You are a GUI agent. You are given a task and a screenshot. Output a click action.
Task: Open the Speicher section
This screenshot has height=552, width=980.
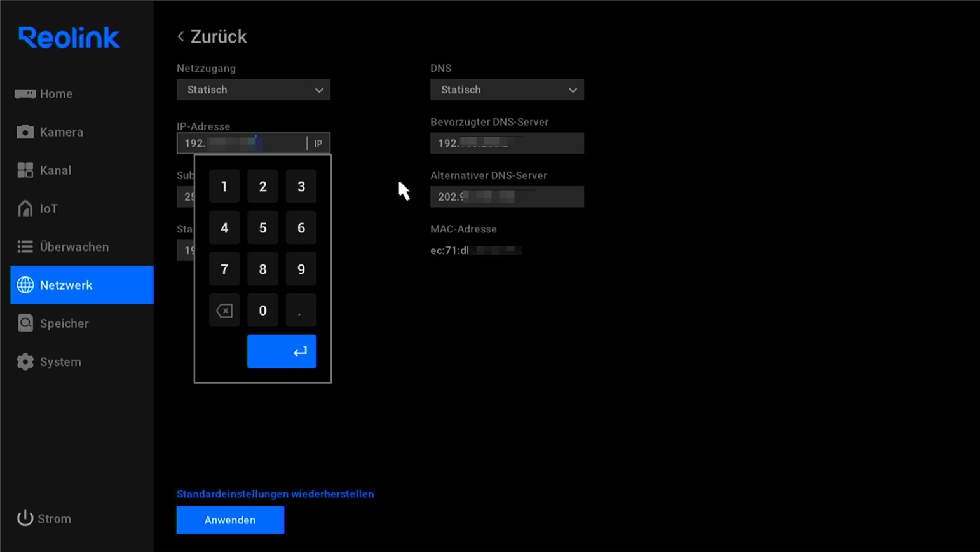[82, 323]
